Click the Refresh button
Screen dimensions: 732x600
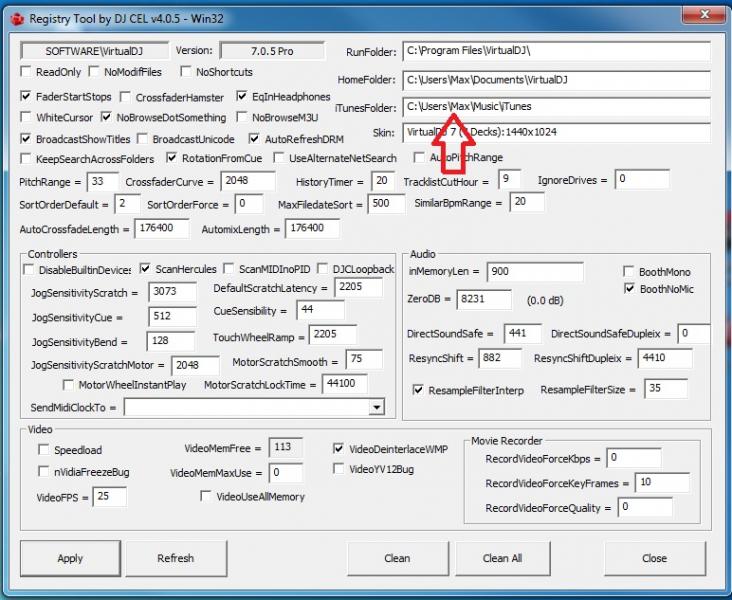click(176, 558)
